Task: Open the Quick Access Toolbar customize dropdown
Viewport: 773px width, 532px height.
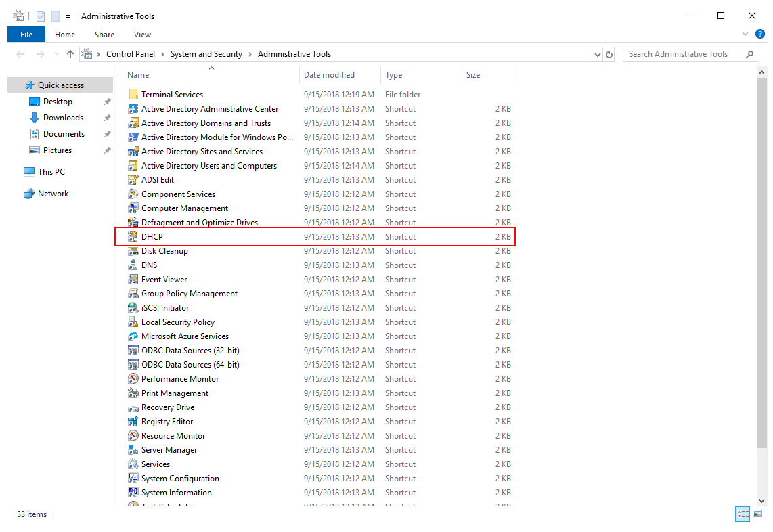Action: click(x=68, y=17)
